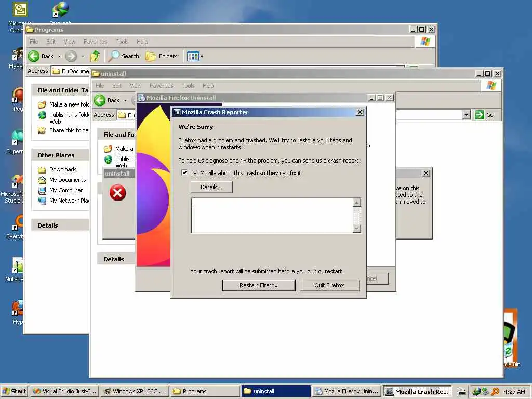Switch to Programs taskbar item
Screen dimensions: 532x399
[x=205, y=391]
